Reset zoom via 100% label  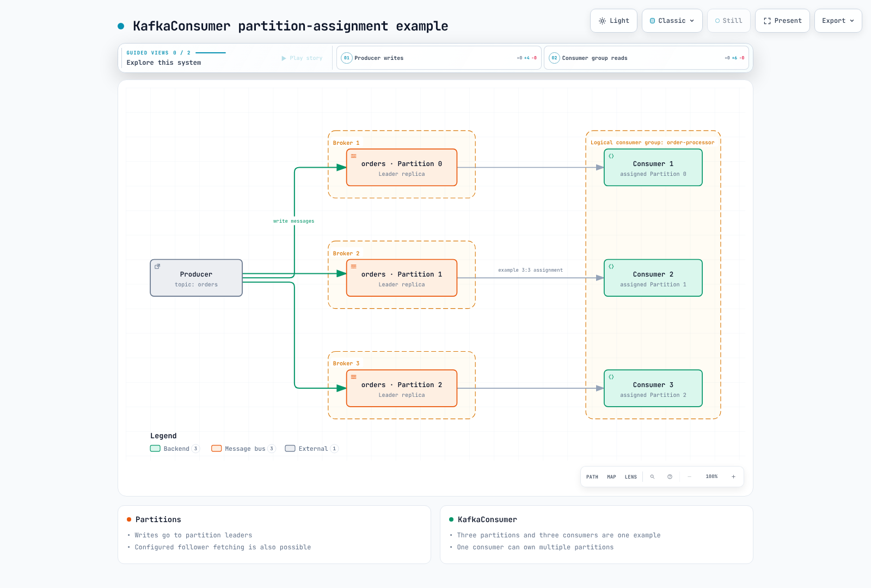coord(711,476)
